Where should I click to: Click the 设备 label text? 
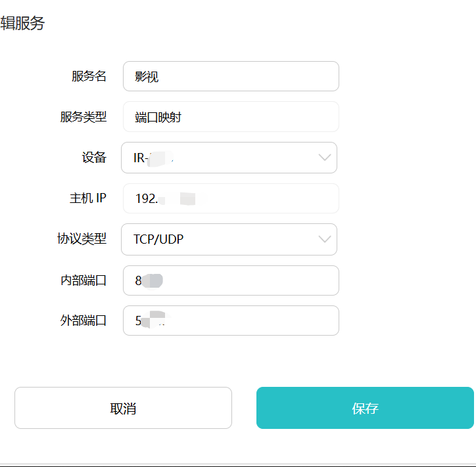[94, 158]
